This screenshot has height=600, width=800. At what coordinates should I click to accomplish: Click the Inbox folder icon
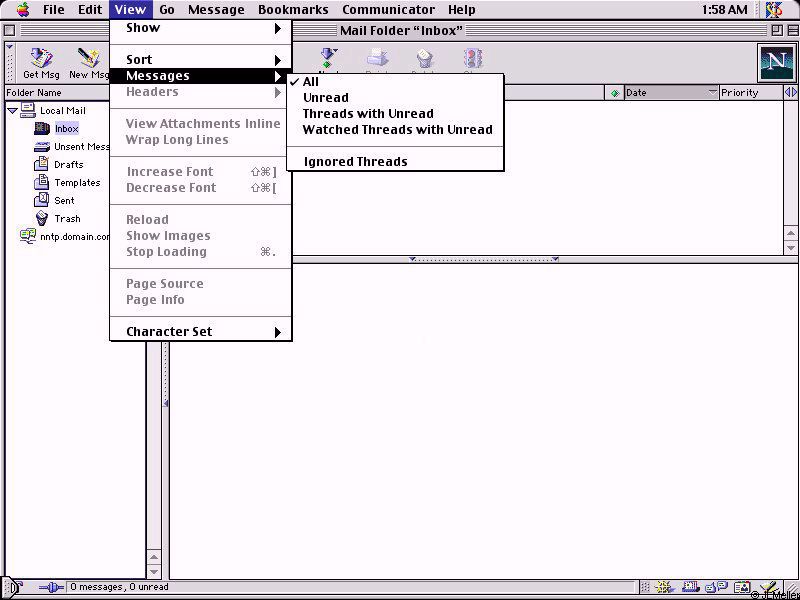42,129
